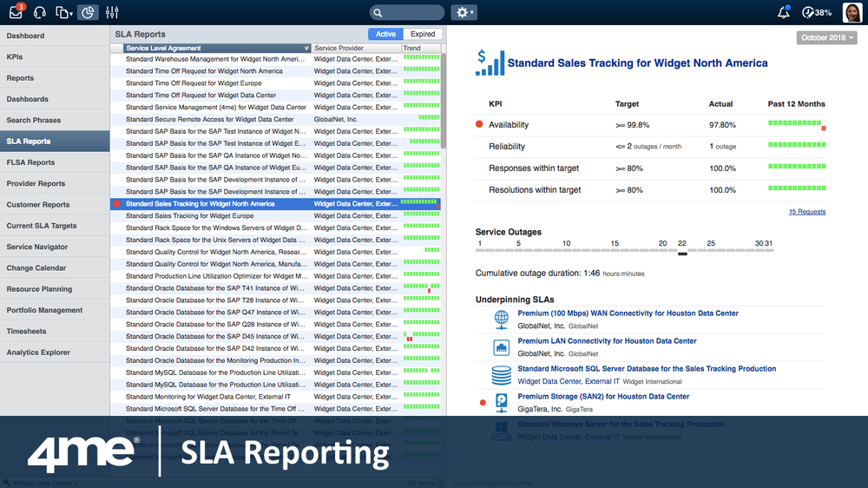Open the Inbox icon with notification badge
Screen dimensions: 868x488
(16, 11)
